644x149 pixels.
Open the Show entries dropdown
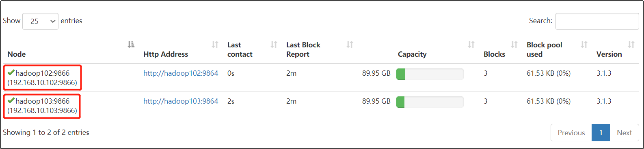pos(40,21)
